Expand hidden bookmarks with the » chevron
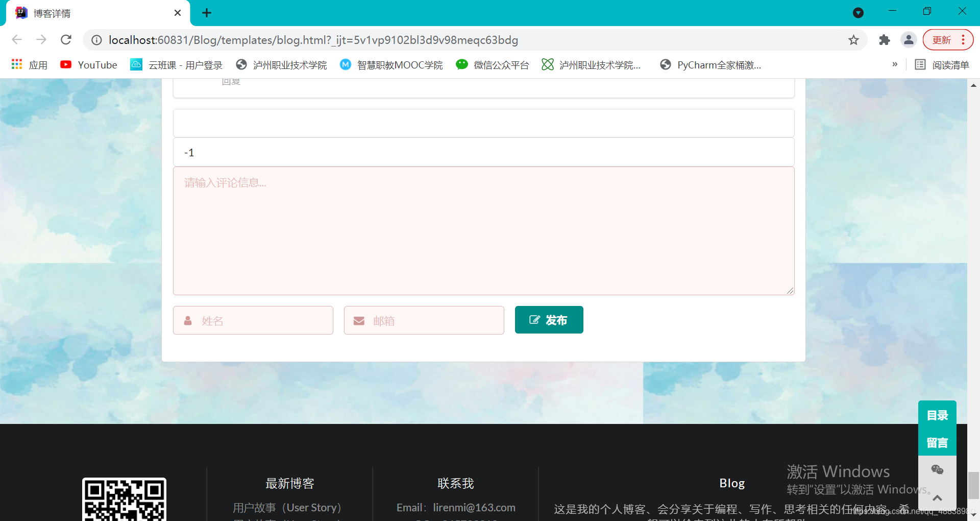Image resolution: width=980 pixels, height=521 pixels. pos(895,64)
